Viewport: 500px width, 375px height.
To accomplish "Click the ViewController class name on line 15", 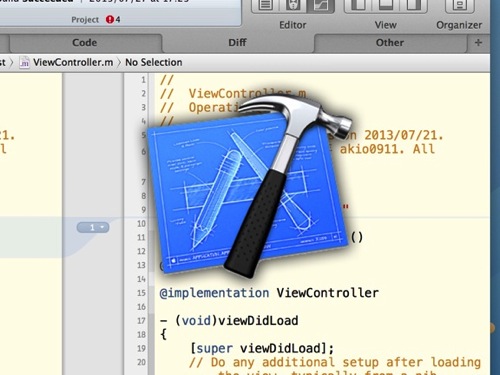I will click(x=328, y=293).
